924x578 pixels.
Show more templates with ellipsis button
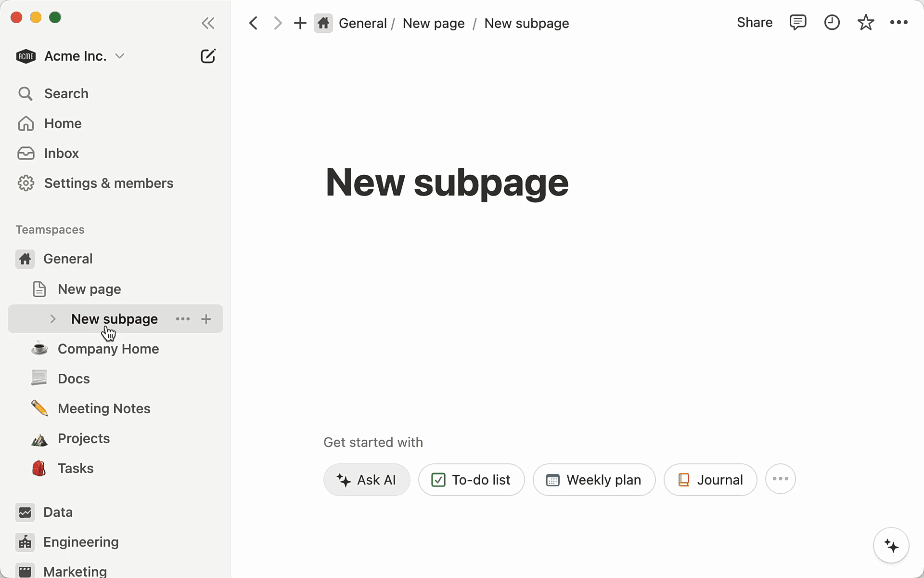[781, 479]
